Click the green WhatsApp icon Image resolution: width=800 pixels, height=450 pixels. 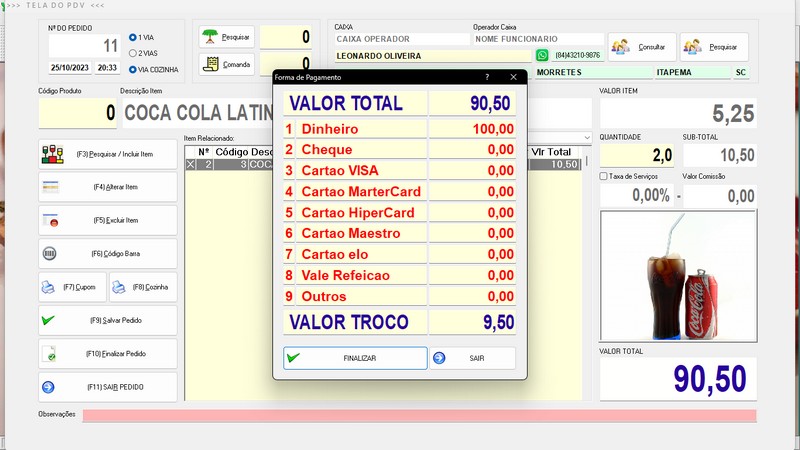[542, 55]
